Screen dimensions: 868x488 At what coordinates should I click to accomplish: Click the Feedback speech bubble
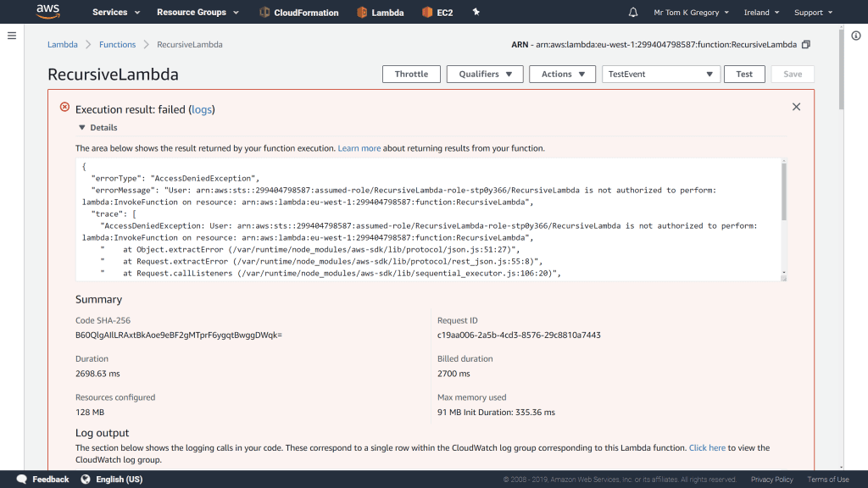(x=42, y=480)
